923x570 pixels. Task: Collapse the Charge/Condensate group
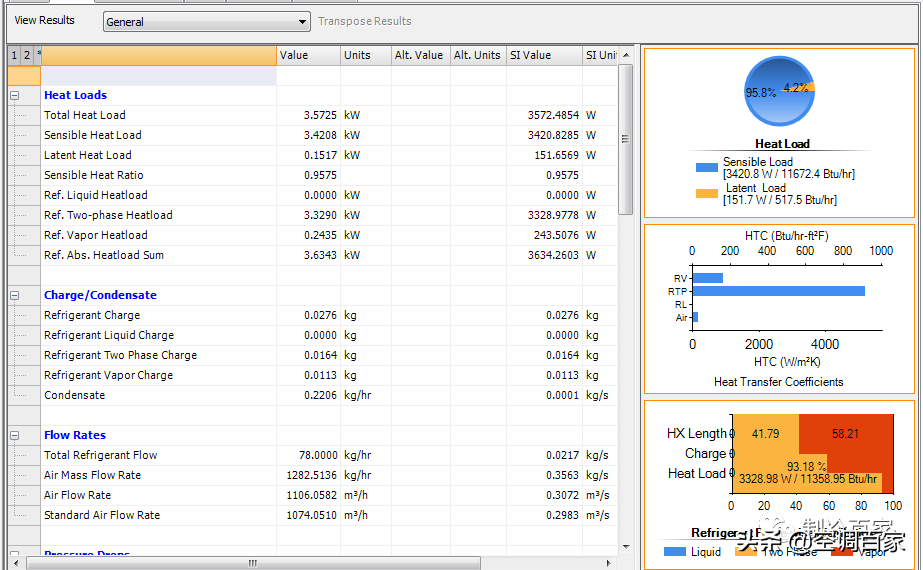[x=15, y=295]
